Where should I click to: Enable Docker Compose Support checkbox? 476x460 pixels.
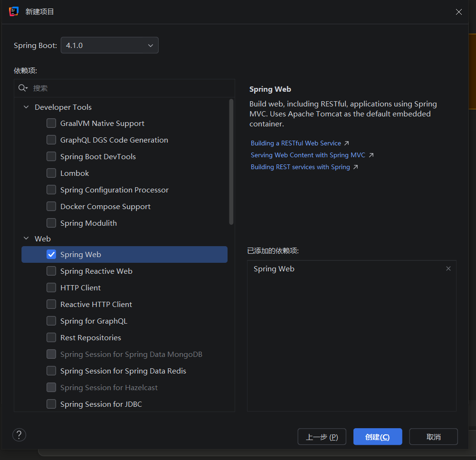51,206
